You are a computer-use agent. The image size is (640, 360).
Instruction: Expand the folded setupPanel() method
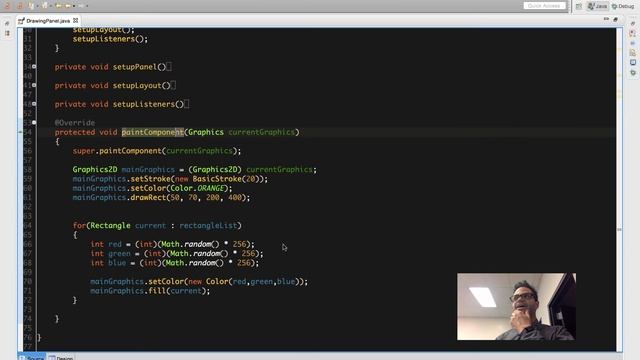(34, 67)
